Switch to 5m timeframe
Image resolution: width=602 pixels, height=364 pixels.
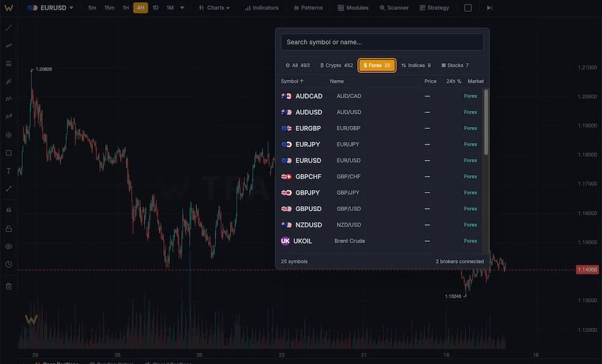(x=92, y=8)
